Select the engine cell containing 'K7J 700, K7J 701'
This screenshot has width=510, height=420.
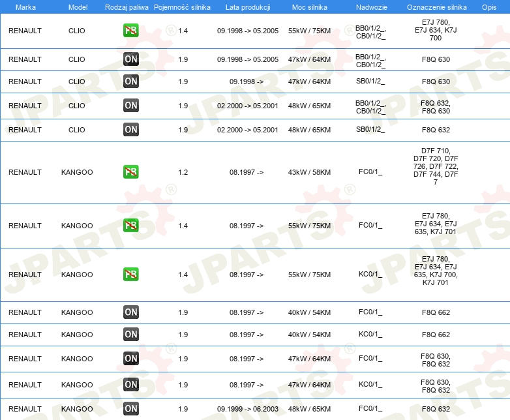click(x=436, y=271)
